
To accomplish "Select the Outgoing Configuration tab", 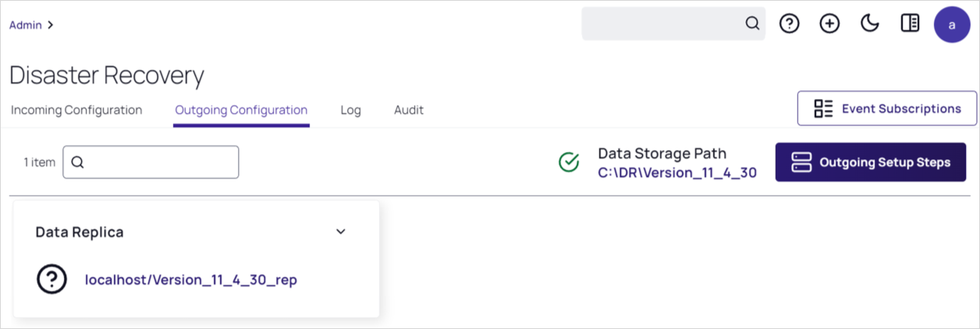I will pos(241,110).
